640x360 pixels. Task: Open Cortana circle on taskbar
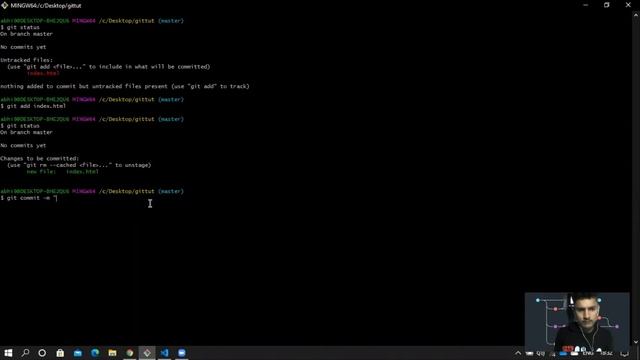coord(42,353)
